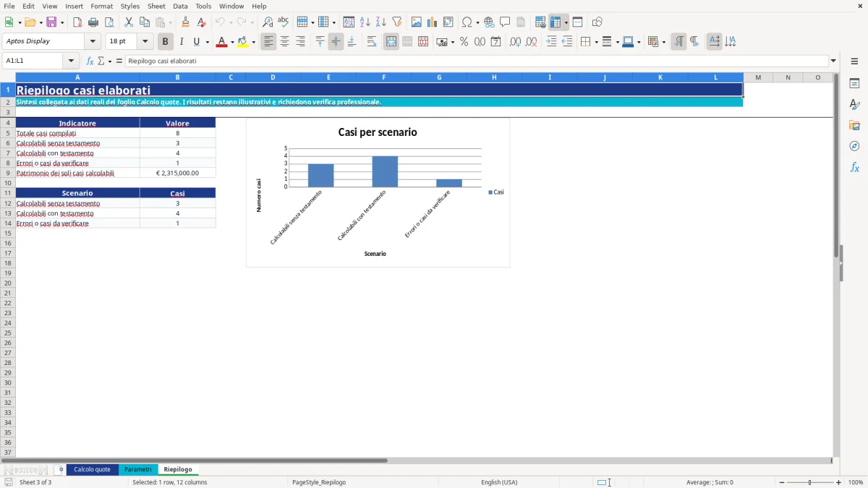Open the Format menu
The image size is (868, 488).
(102, 6)
